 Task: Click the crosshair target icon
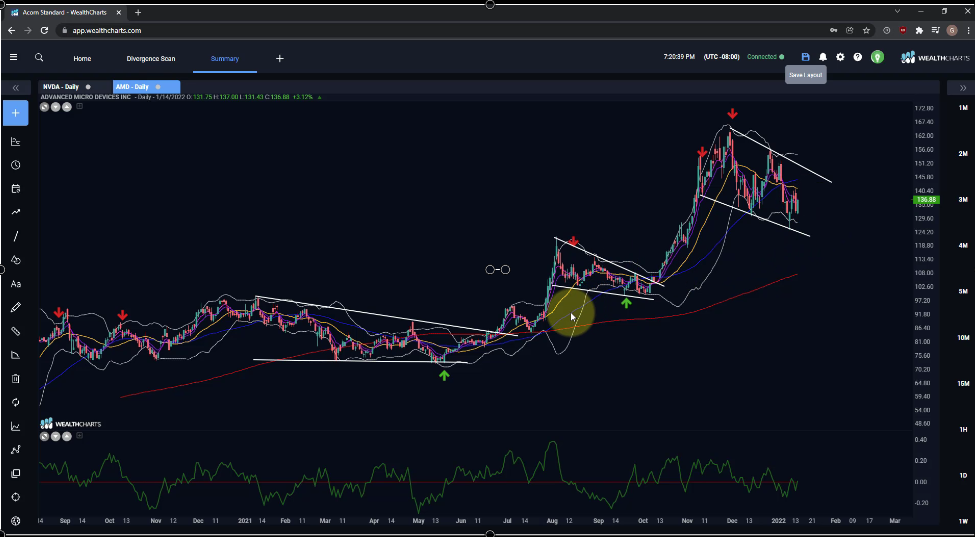point(16,497)
